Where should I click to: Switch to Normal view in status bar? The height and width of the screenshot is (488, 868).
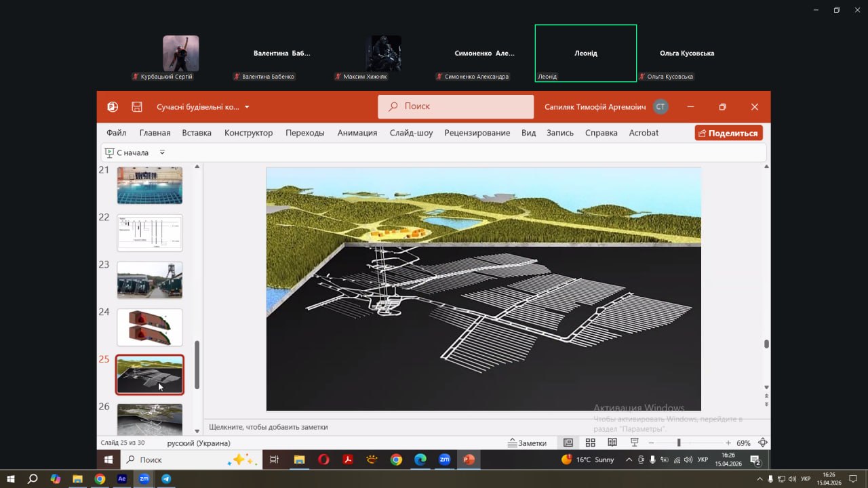point(568,443)
